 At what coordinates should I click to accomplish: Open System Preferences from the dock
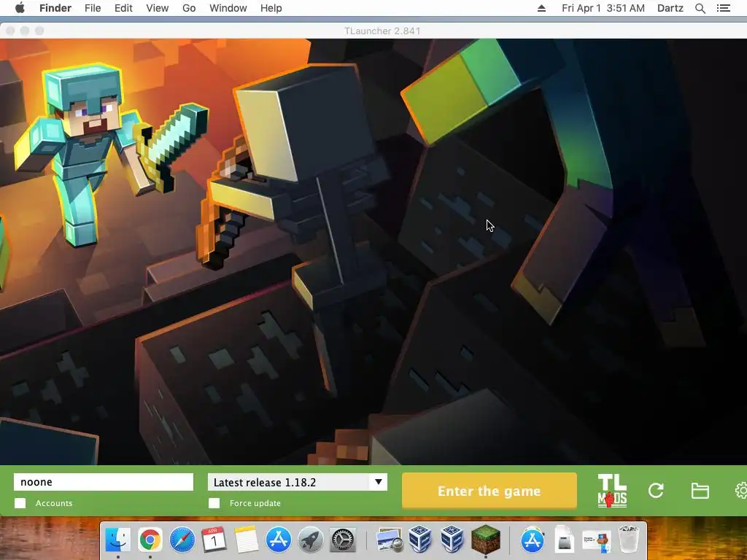click(x=343, y=540)
